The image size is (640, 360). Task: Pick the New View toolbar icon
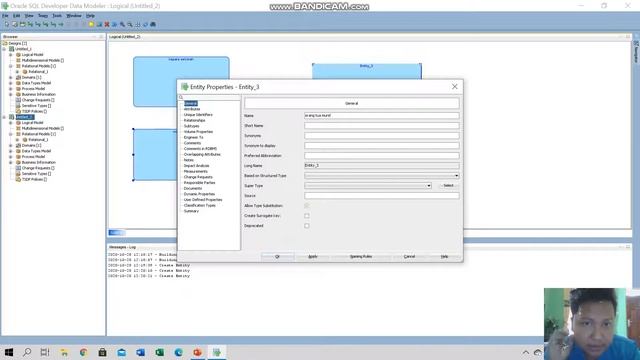(22, 24)
